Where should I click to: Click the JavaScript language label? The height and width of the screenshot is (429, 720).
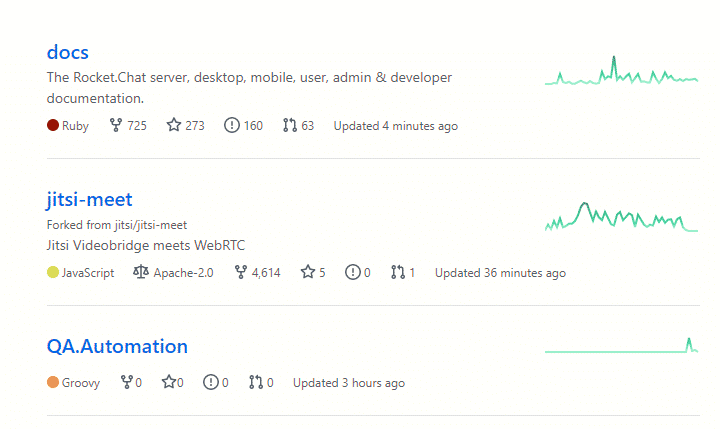[x=88, y=273]
